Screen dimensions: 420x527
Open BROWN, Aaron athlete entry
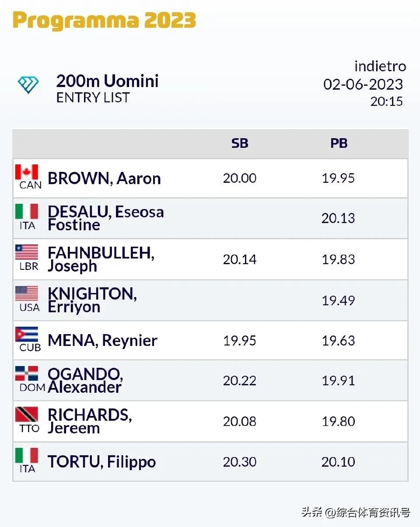104,178
